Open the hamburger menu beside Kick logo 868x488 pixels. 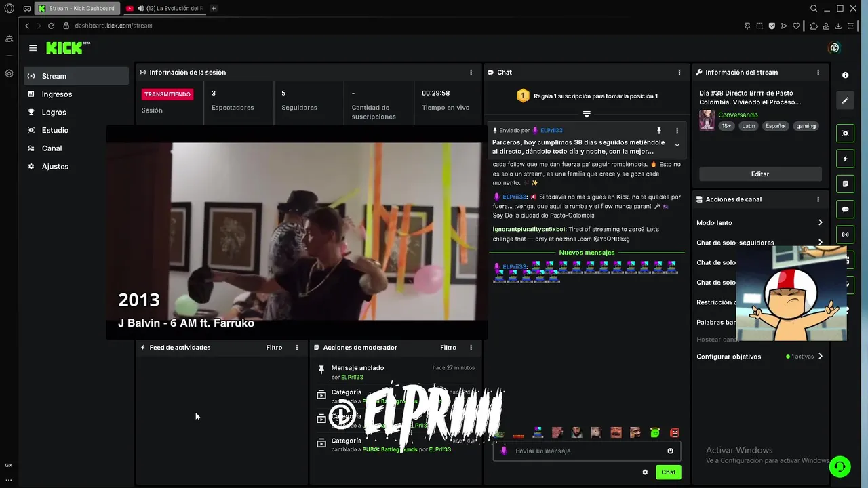pos(33,48)
